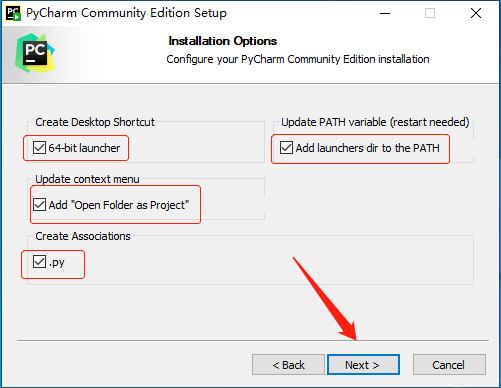Click the PyCharm Community Edition Setup title

[126, 13]
